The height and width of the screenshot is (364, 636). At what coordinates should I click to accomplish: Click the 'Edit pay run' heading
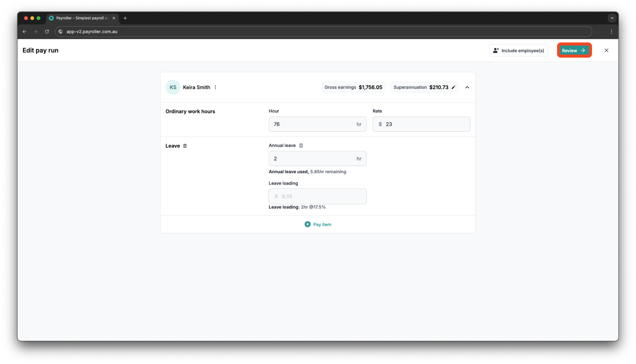pyautogui.click(x=41, y=50)
